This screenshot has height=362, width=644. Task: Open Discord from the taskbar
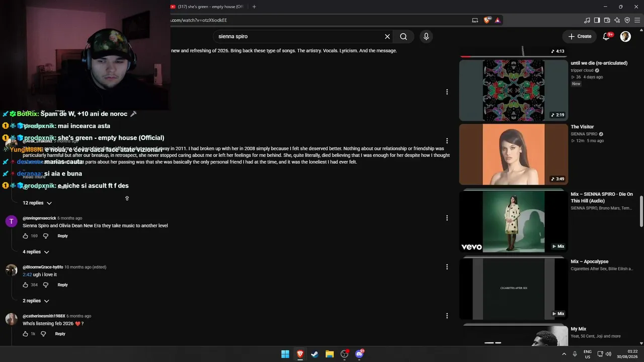tap(359, 354)
